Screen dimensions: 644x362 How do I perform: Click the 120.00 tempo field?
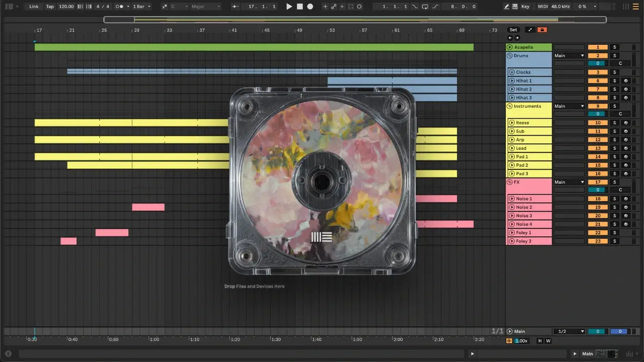click(66, 7)
